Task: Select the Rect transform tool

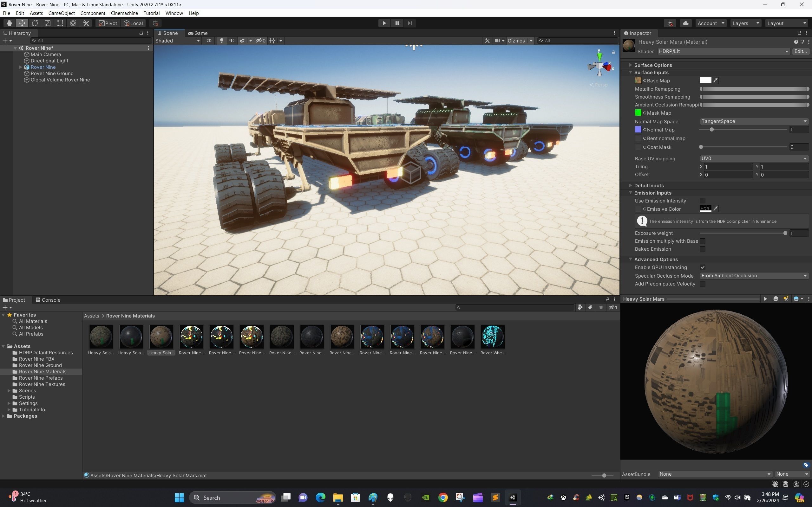Action: 60,23
